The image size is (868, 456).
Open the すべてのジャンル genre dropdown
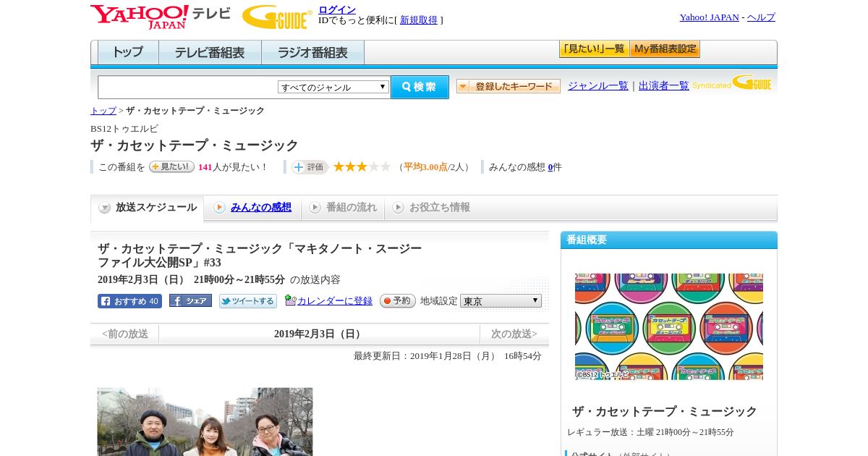tap(333, 87)
